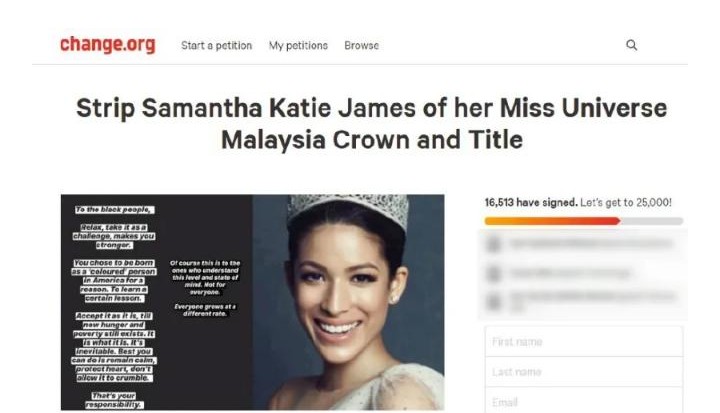
Task: Focus the Email input field
Action: (x=584, y=400)
